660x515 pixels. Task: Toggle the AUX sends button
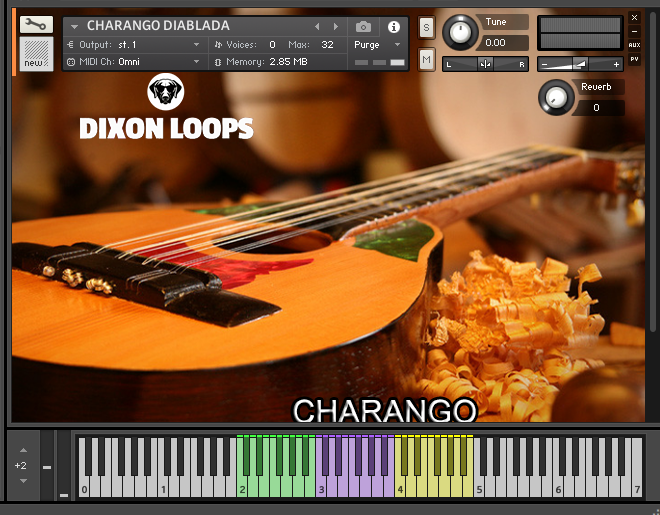tap(634, 45)
